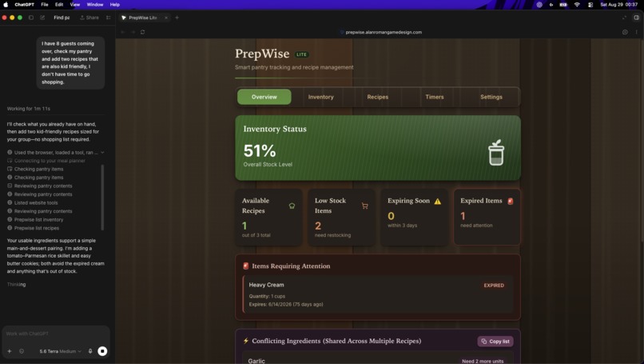The height and width of the screenshot is (364, 644).
Task: Click the Heavy Cream expired item row
Action: (x=378, y=294)
